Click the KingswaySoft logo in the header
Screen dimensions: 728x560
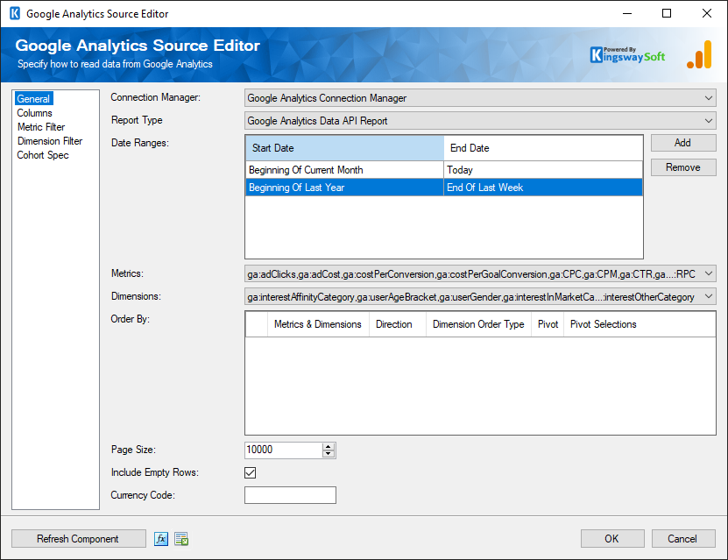(x=627, y=55)
